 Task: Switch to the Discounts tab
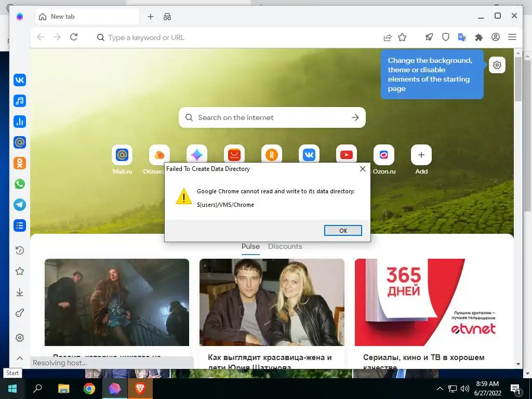point(285,247)
